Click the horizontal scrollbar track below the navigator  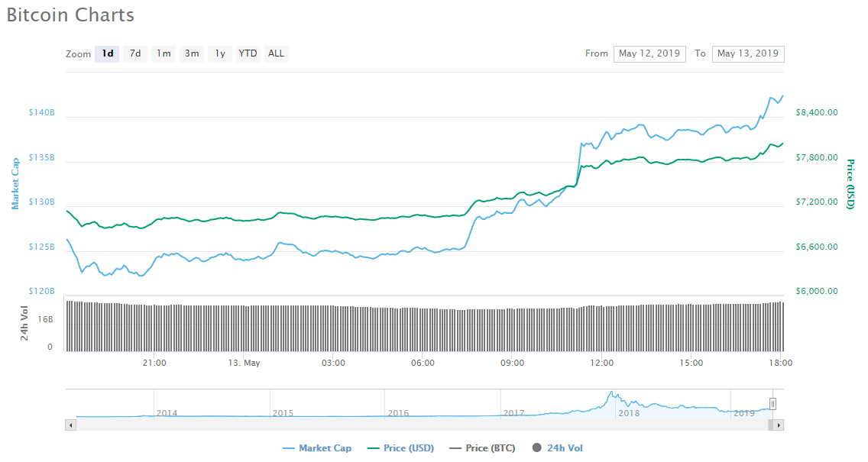[420, 425]
